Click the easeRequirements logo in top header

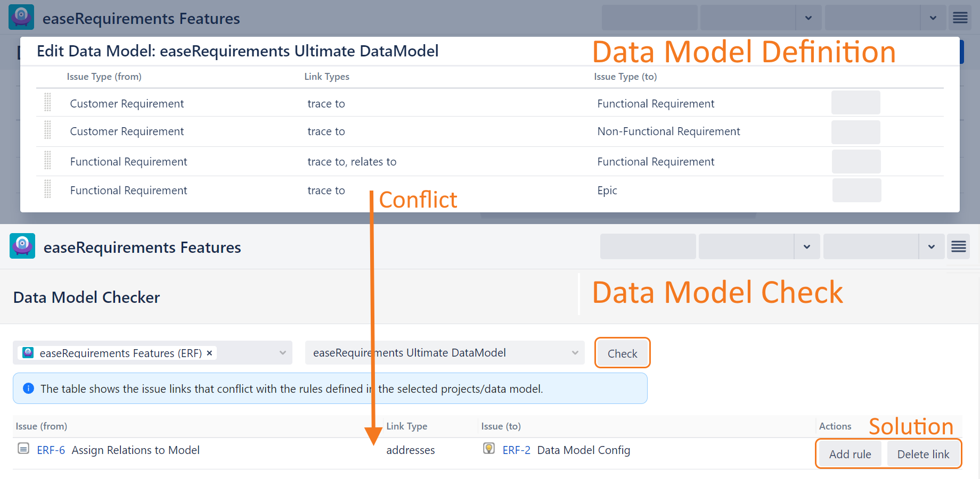coord(21,17)
